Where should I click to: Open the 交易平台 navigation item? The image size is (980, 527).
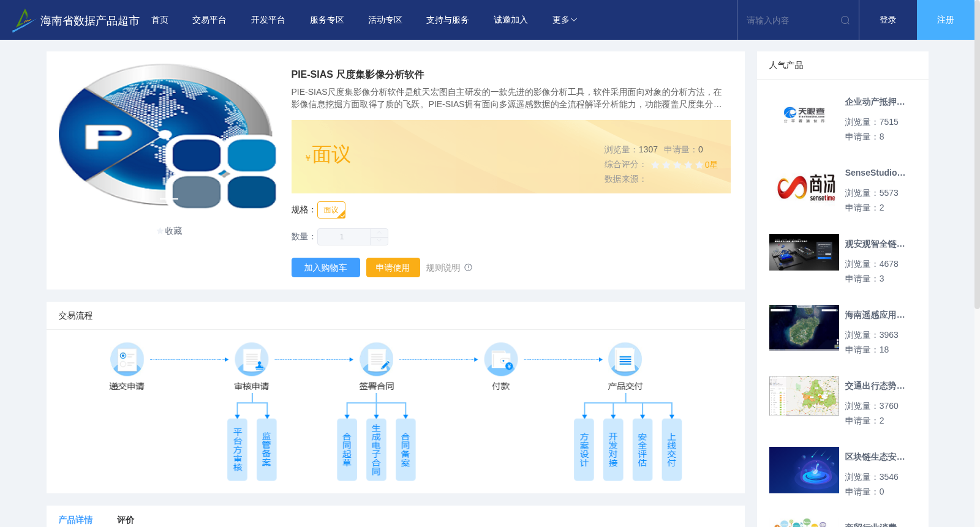pos(209,20)
